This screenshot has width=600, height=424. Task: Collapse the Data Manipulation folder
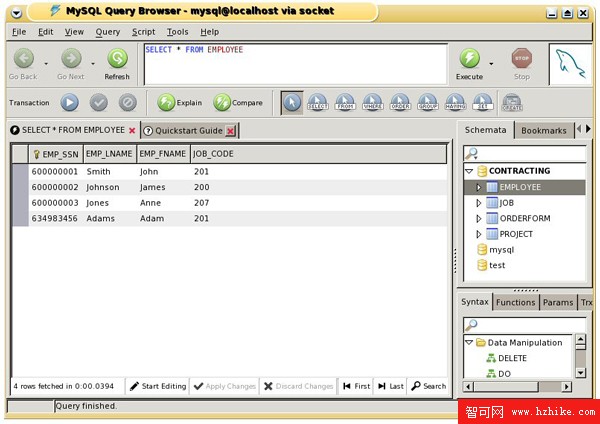tap(469, 342)
